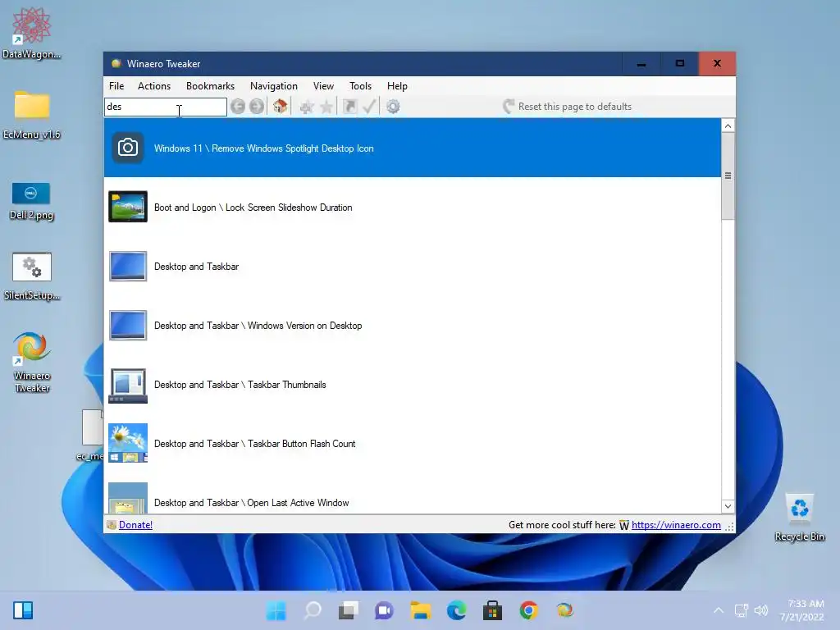840x630 pixels.
Task: Show hidden system tray icons chevron
Action: click(x=719, y=610)
